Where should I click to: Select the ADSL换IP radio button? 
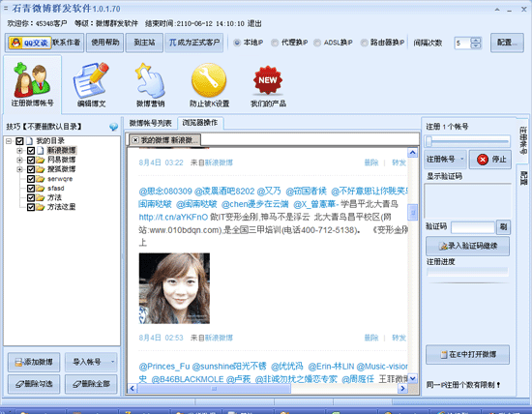(317, 43)
